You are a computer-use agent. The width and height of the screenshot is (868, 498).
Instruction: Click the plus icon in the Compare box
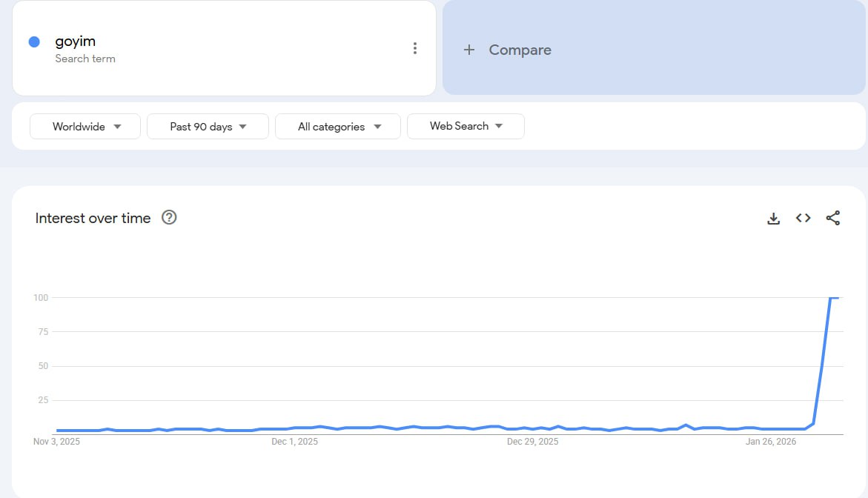[468, 50]
